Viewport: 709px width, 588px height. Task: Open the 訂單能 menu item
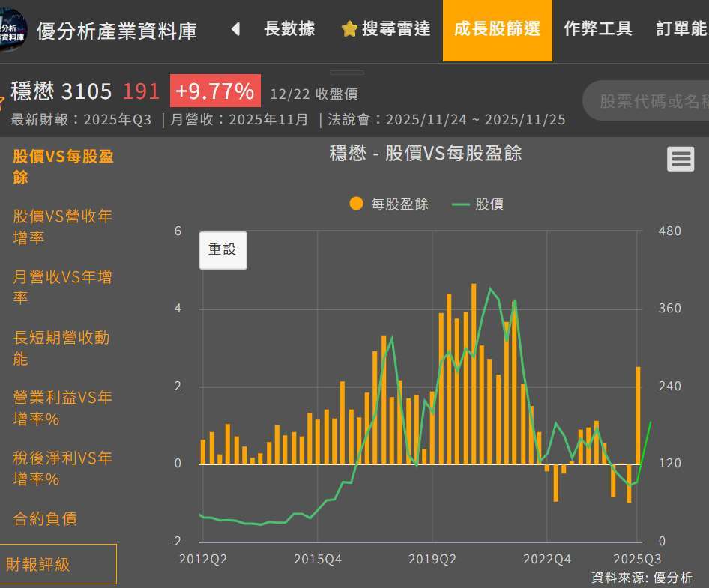681,29
